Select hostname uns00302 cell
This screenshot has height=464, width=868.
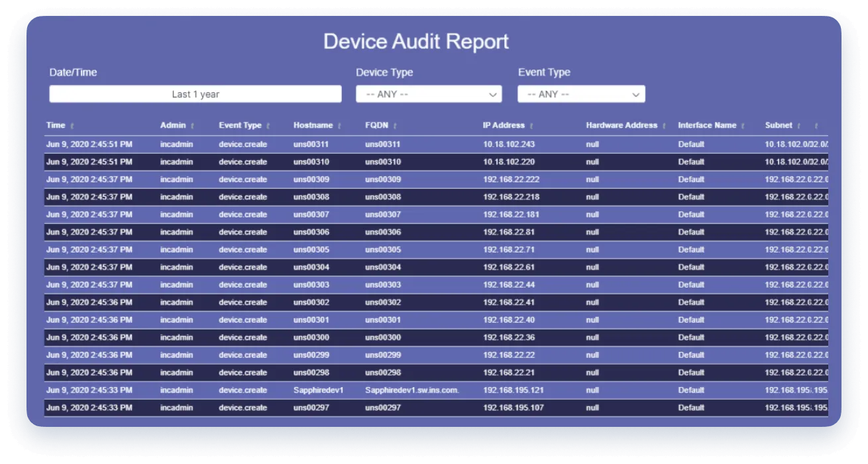pos(311,302)
